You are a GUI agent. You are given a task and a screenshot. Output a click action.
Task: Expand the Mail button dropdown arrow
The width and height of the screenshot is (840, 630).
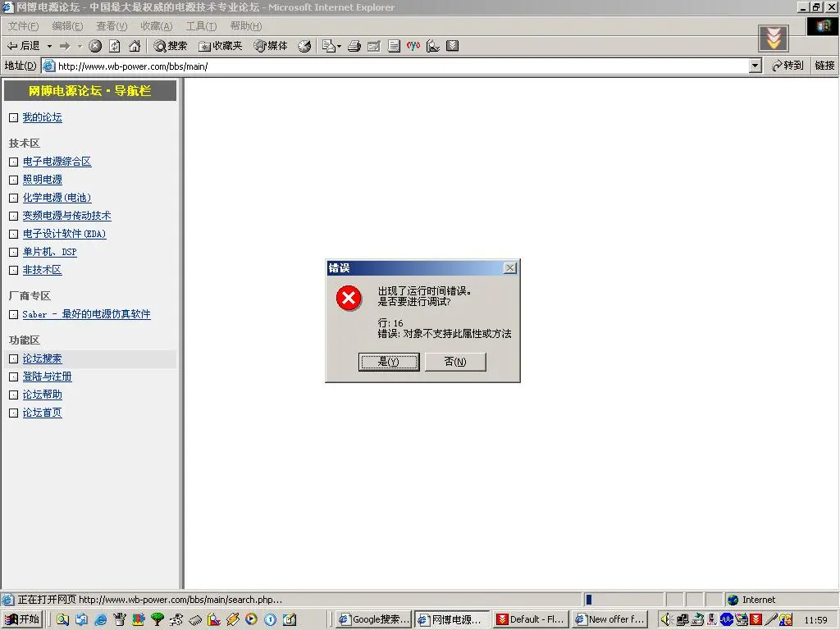pyautogui.click(x=339, y=46)
